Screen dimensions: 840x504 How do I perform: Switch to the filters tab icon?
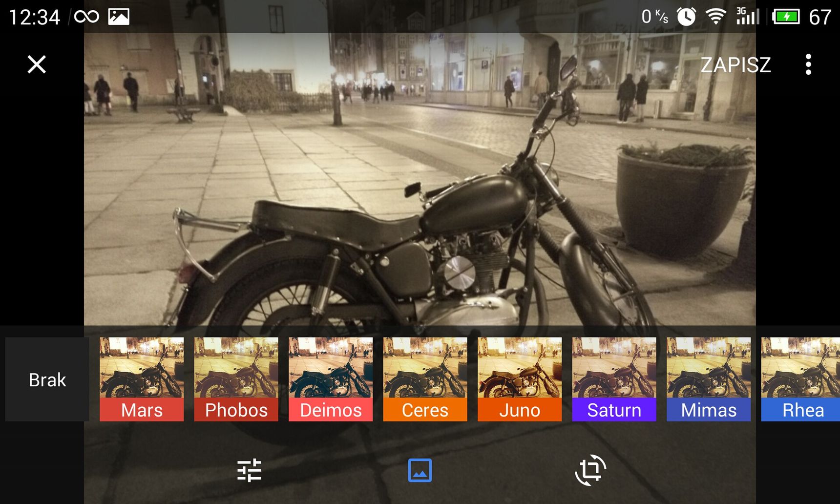420,470
